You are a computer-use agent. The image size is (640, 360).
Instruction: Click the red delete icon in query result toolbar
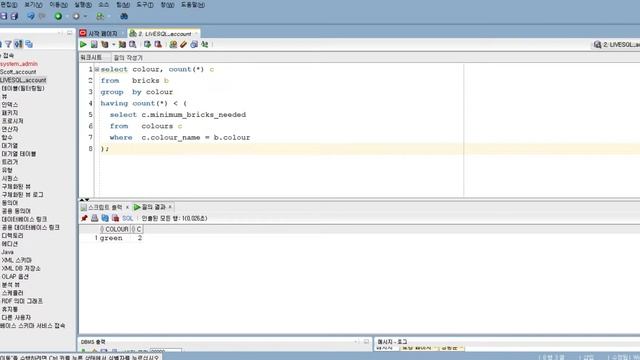(x=116, y=218)
